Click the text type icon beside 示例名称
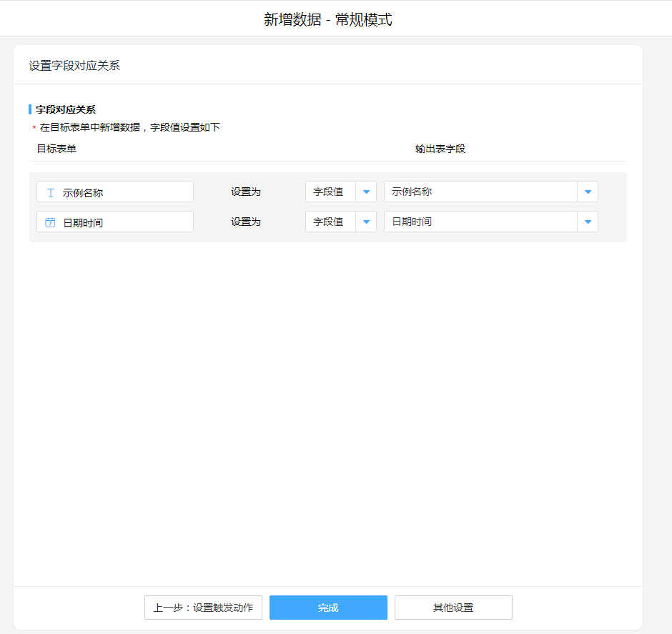672x634 pixels. tap(50, 192)
